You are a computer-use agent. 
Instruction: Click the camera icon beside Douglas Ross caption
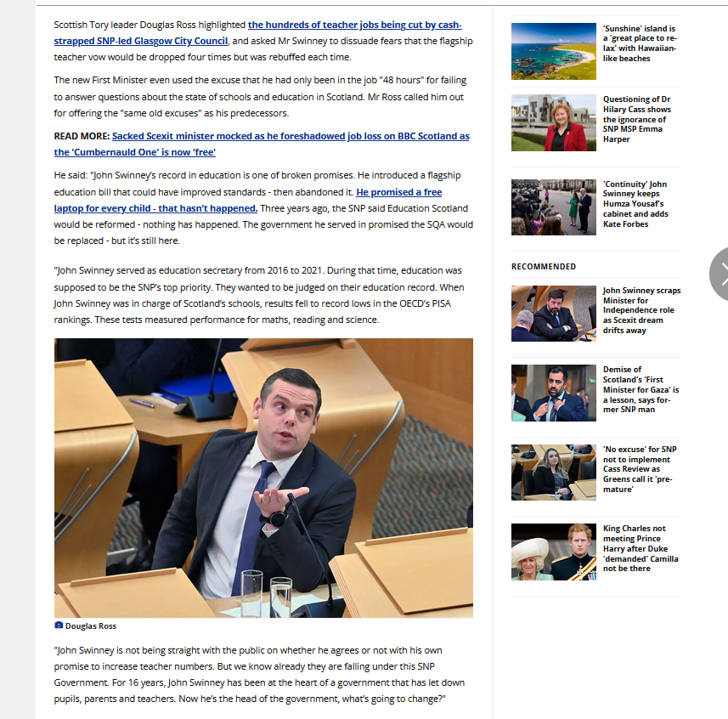tap(59, 626)
